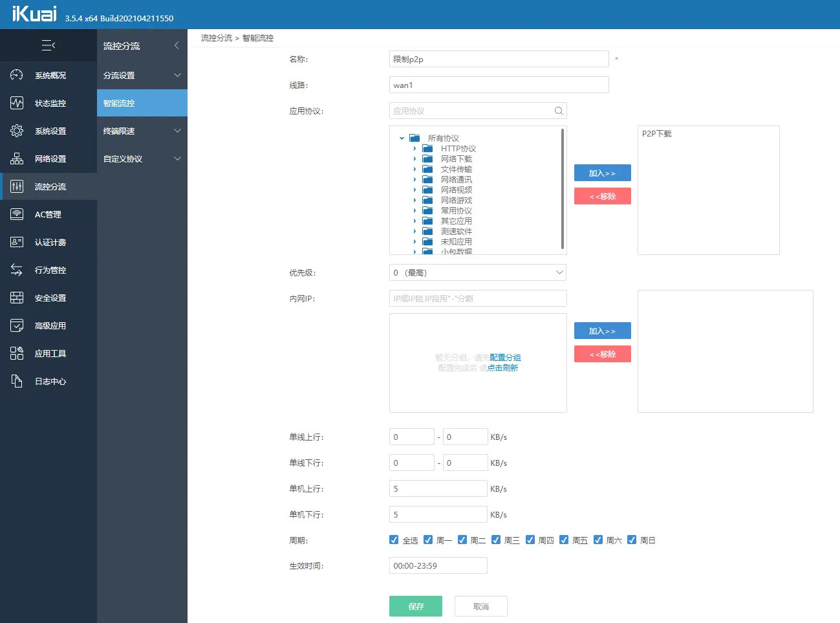Image resolution: width=840 pixels, height=623 pixels.
Task: Uncheck the 周四 checkbox
Action: click(530, 540)
